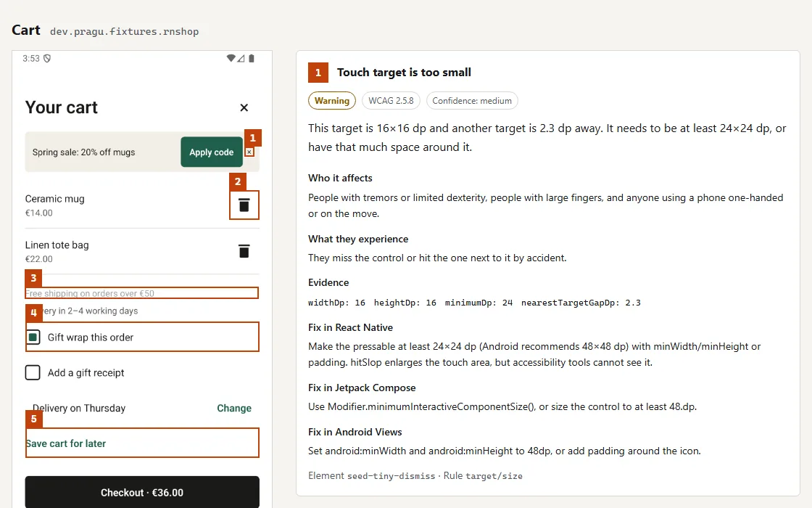The width and height of the screenshot is (812, 508).
Task: Apply the Spring sale promo code
Action: click(211, 152)
